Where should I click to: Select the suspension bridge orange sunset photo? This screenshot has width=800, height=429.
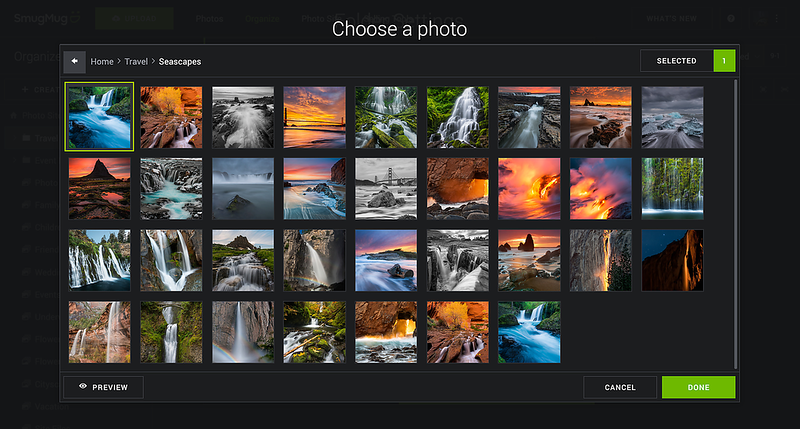[314, 117]
